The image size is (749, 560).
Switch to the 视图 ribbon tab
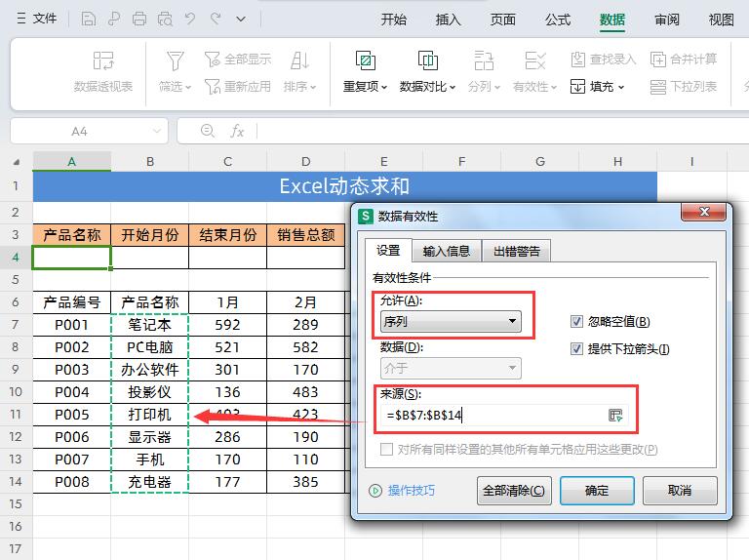pyautogui.click(x=722, y=20)
